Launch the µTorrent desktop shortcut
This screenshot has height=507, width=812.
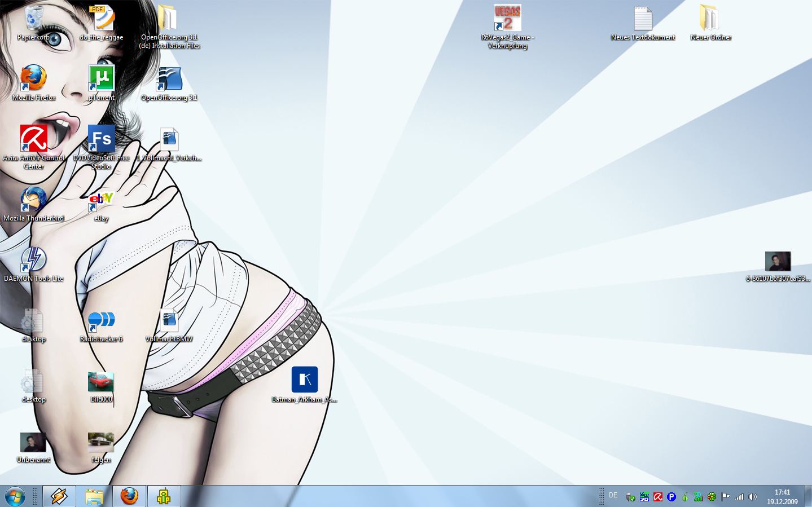[102, 78]
